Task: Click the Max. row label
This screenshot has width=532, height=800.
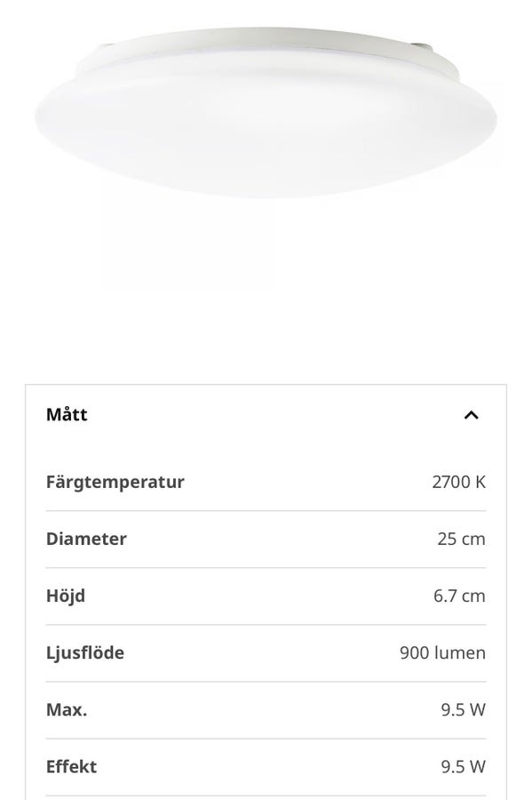Action: tap(67, 709)
